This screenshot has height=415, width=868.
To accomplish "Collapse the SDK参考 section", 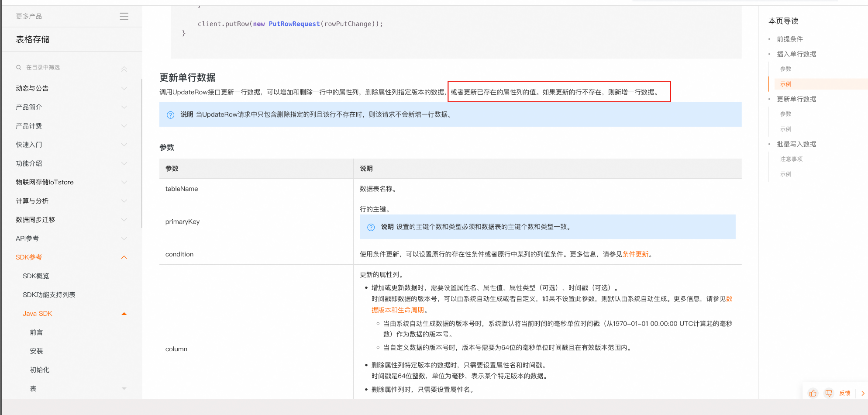I will (124, 257).
